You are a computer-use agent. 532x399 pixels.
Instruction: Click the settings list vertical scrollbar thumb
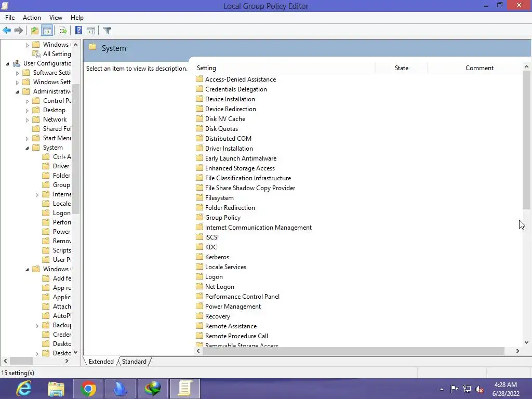click(526, 140)
